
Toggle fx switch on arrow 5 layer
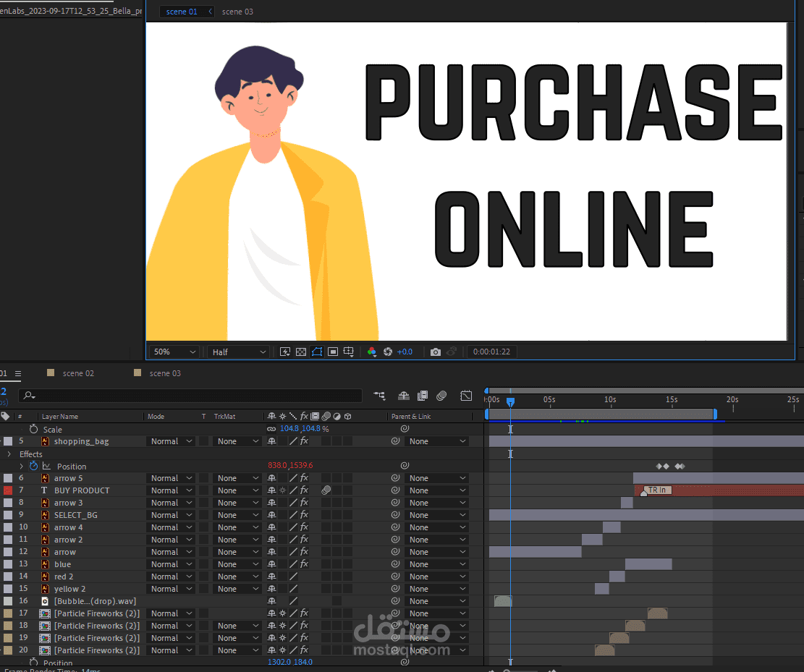(x=304, y=477)
